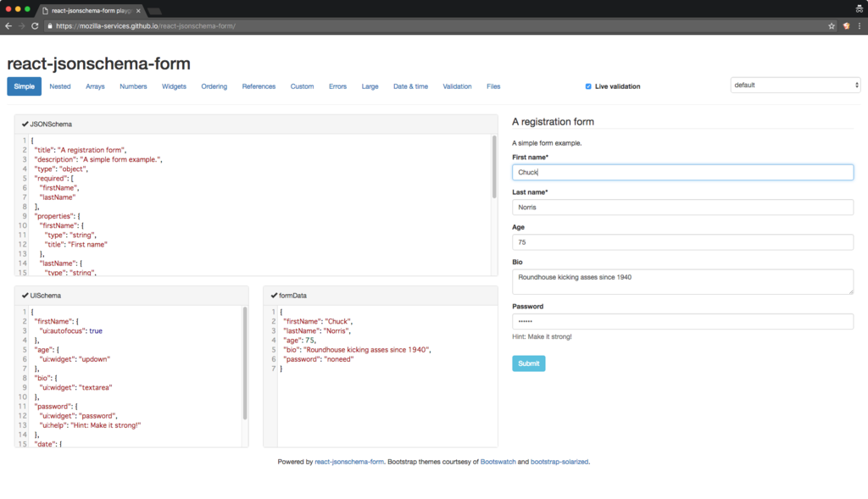The height and width of the screenshot is (499, 868).
Task: Switch to the Validation tab
Action: (x=457, y=86)
